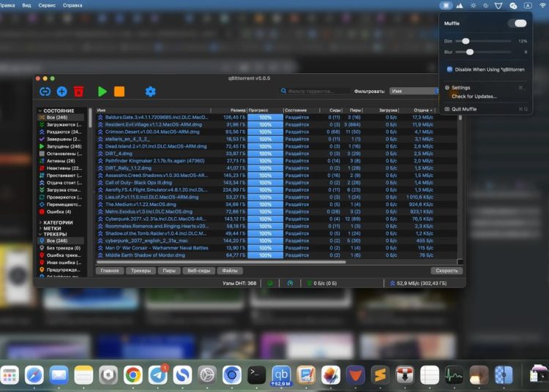This screenshot has height=392, width=549.
Task: Open the Фильтровать dropdown set to Имя
Action: pos(414,91)
